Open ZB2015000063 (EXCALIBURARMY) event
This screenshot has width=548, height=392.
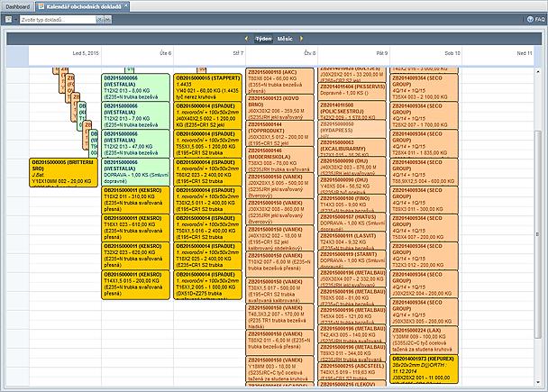pyautogui.click(x=352, y=147)
